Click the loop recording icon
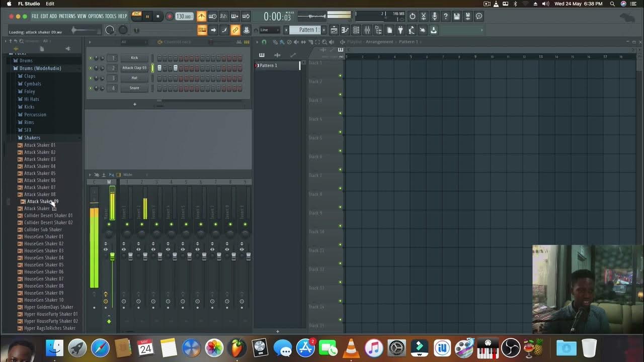The image size is (644, 362). pyautogui.click(x=246, y=17)
